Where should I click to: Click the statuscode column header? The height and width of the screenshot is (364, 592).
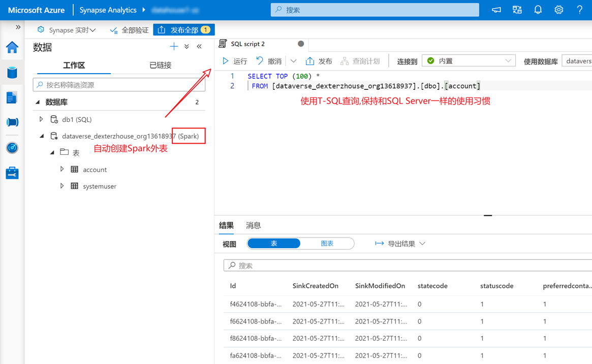point(496,286)
